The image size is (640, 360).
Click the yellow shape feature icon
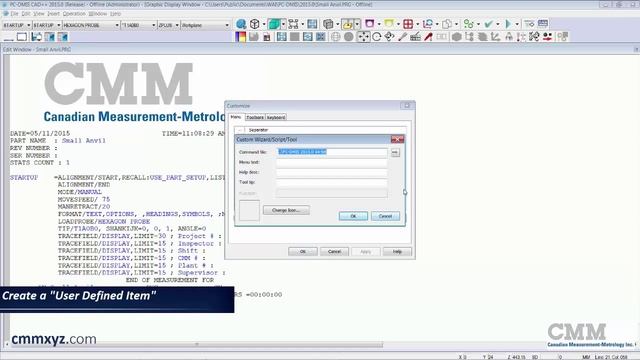click(x=389, y=24)
